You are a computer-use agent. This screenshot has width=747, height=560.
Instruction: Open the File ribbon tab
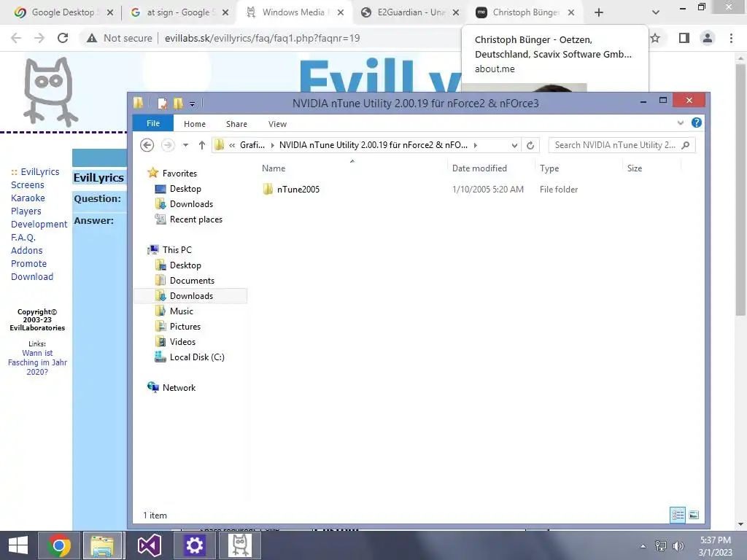(153, 123)
